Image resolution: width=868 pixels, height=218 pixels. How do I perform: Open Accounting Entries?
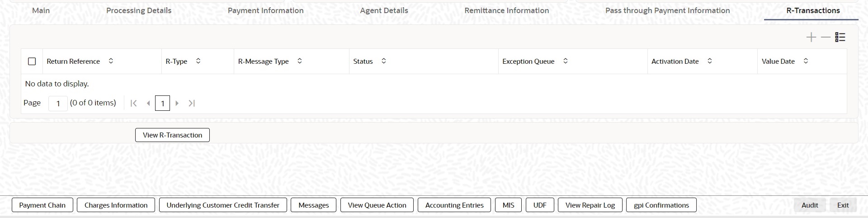coord(454,205)
